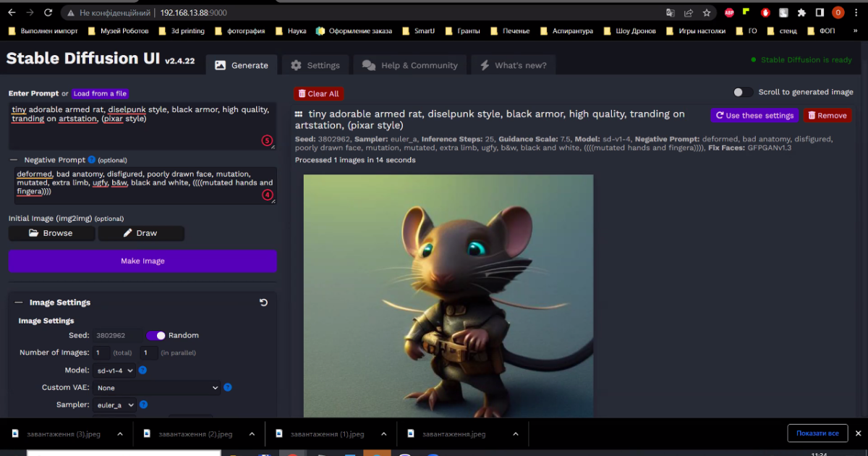
Task: Switch to the Settings tab
Action: pos(315,65)
